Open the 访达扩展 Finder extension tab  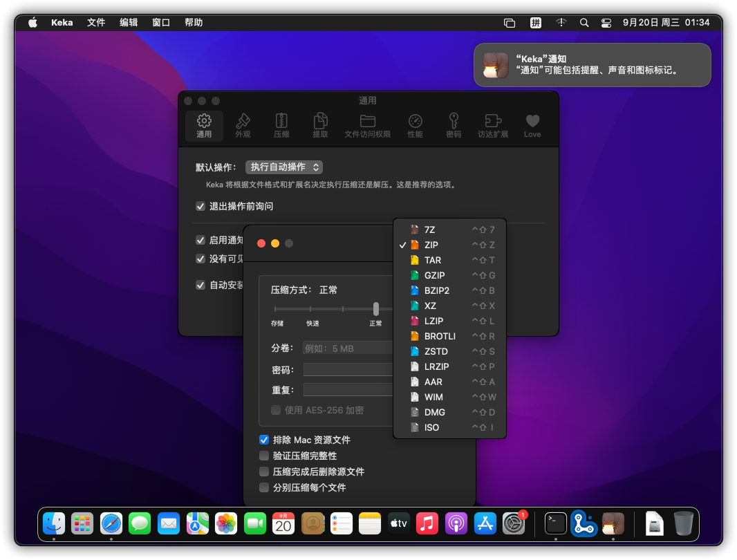(493, 126)
